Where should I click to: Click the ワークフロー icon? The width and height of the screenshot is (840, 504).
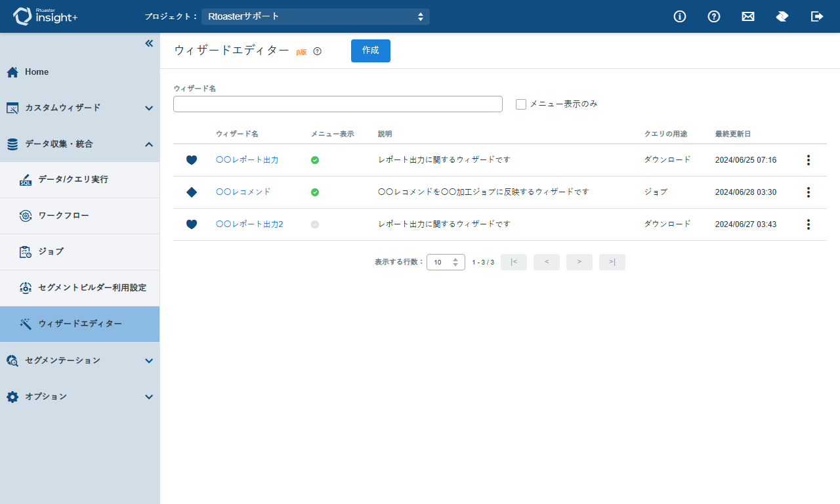coord(26,216)
